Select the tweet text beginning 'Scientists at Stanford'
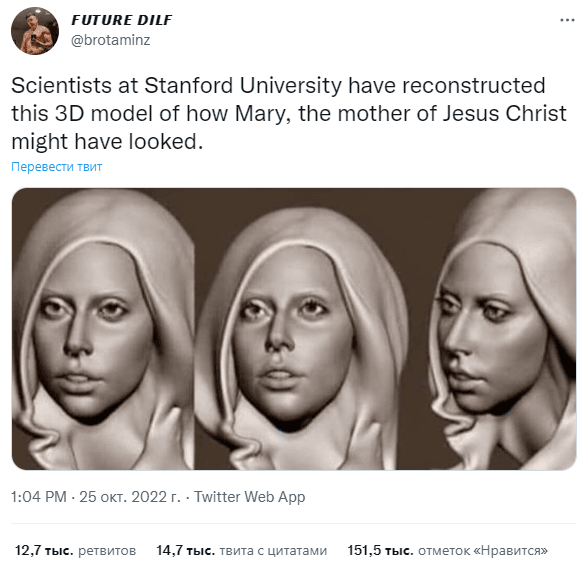585x571 pixels. [289, 113]
